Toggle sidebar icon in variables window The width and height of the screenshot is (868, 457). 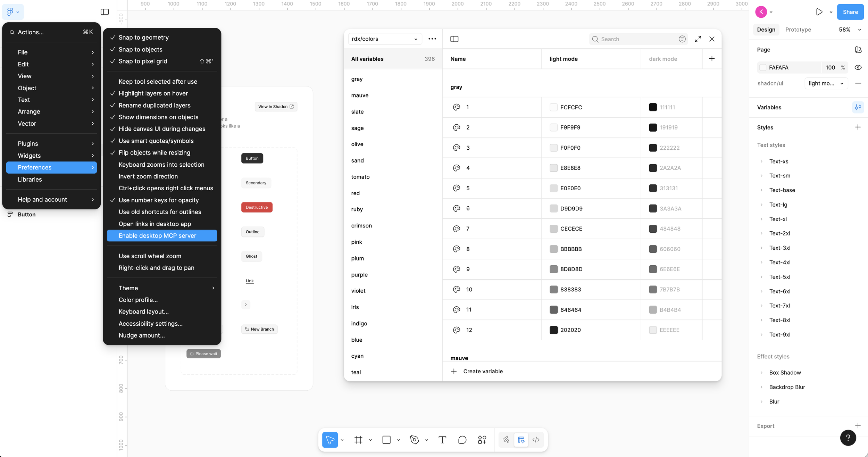click(454, 39)
